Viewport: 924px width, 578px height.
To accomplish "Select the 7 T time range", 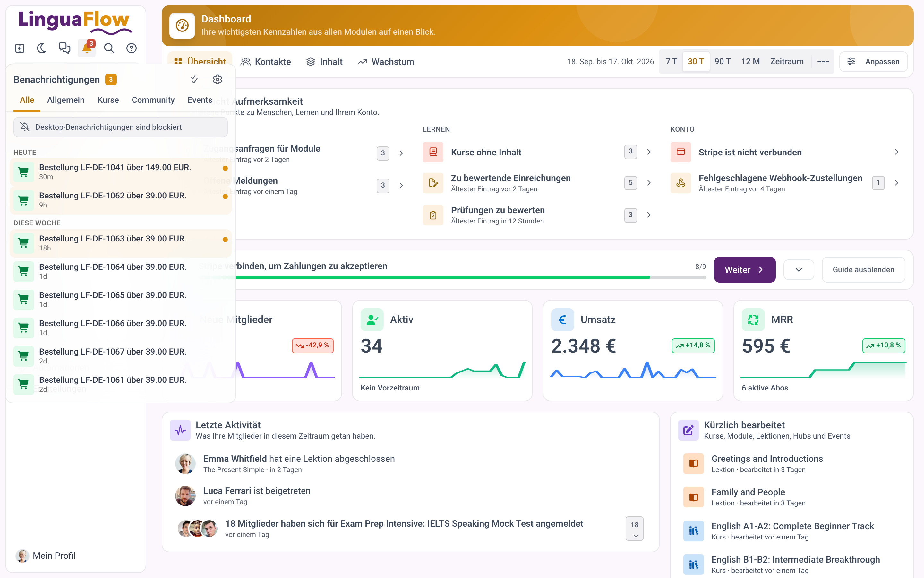I will point(671,62).
